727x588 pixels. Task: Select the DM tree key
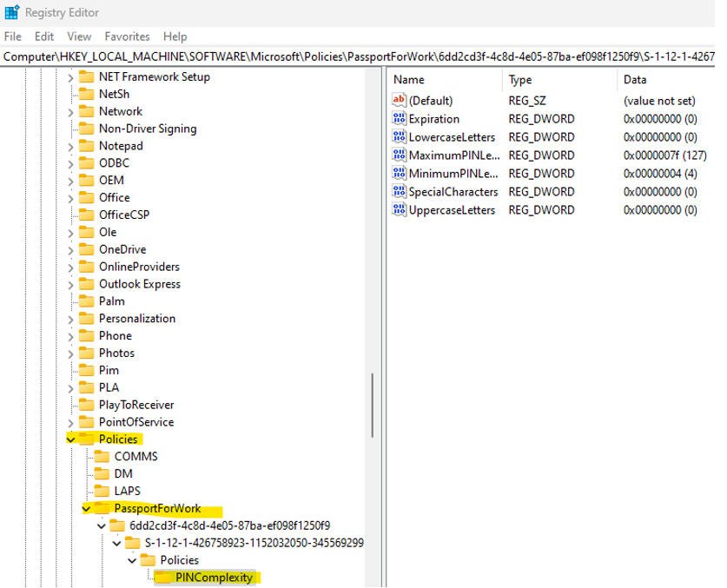coord(123,473)
